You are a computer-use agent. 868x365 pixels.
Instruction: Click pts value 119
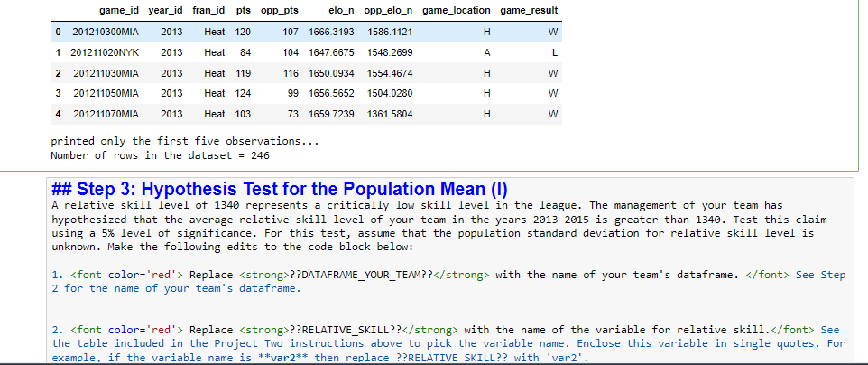coord(243,73)
